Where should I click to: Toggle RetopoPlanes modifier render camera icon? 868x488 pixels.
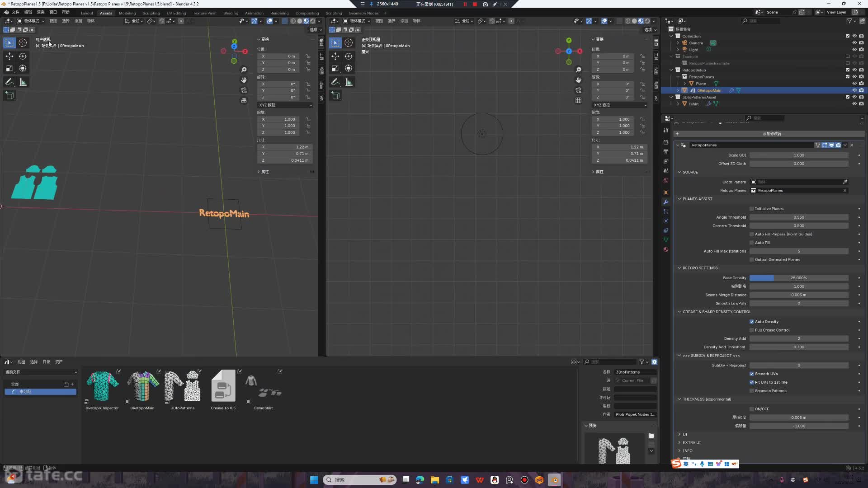[838, 145]
